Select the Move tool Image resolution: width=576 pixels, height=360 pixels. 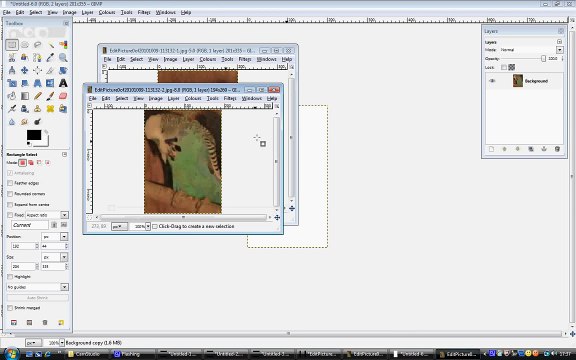[x=25, y=71]
